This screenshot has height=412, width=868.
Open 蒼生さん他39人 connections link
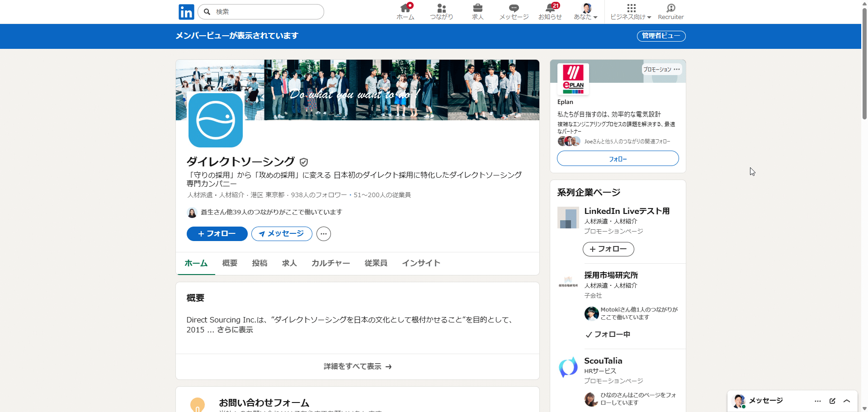tap(271, 212)
